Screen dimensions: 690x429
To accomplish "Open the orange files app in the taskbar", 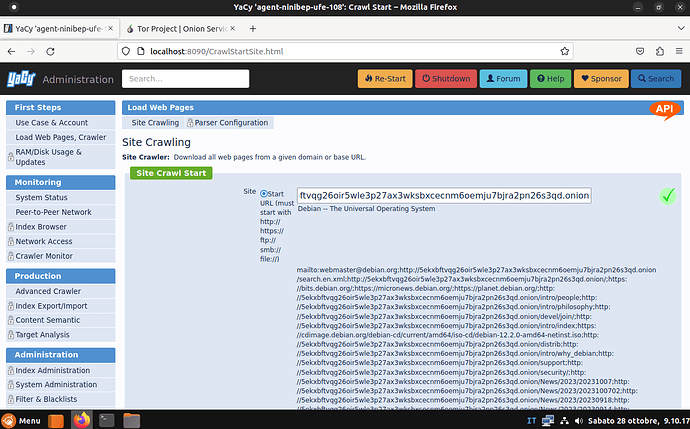I will click(x=56, y=421).
